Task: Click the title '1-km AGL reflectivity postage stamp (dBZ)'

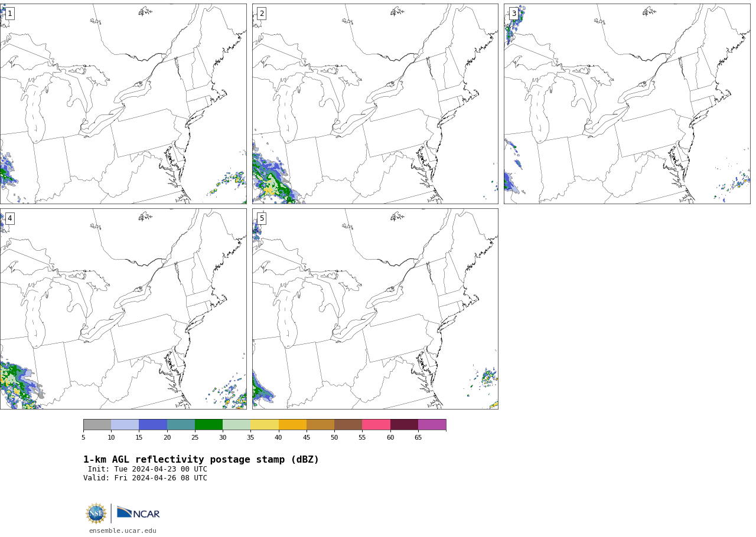Action: click(201, 460)
